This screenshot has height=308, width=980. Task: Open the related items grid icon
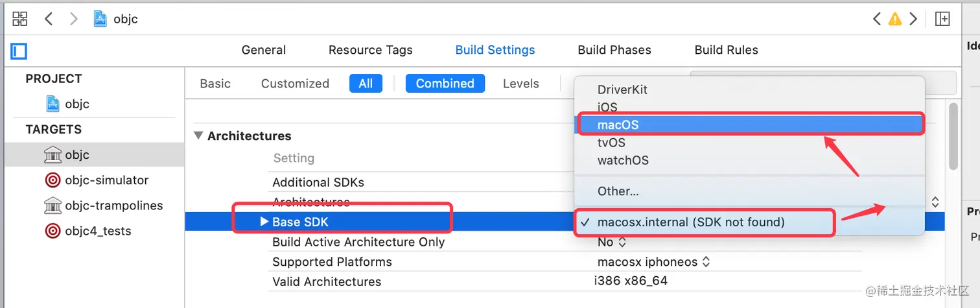click(x=20, y=19)
